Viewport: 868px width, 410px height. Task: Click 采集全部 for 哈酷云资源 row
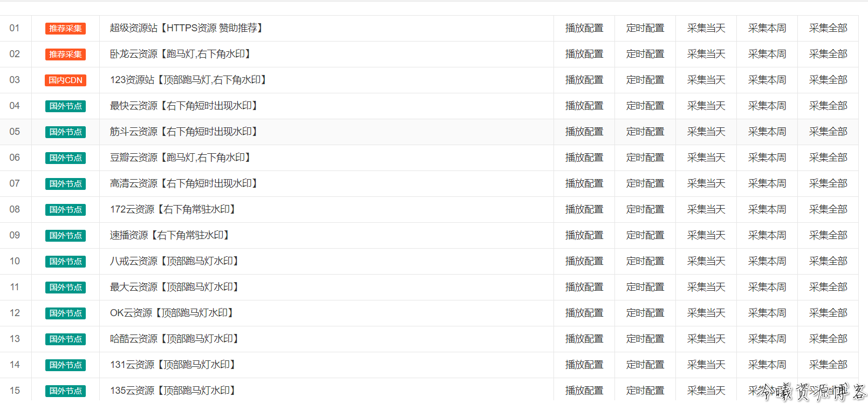click(x=828, y=339)
